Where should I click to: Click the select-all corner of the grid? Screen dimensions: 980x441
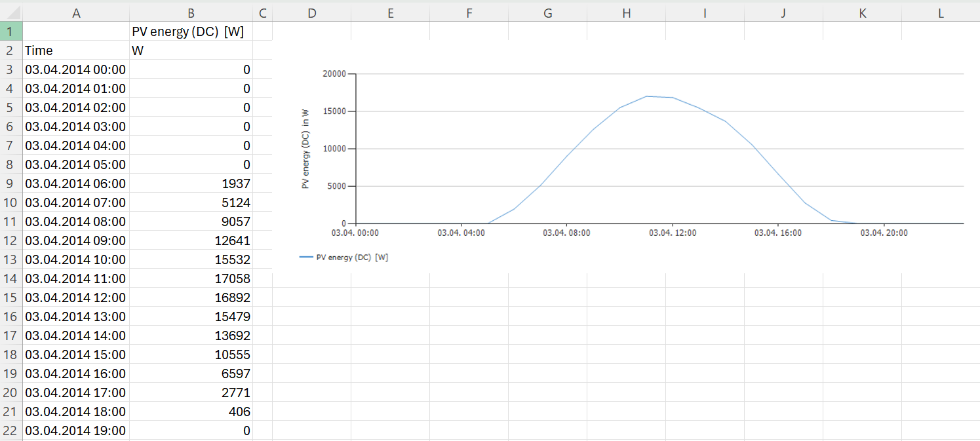(x=11, y=12)
